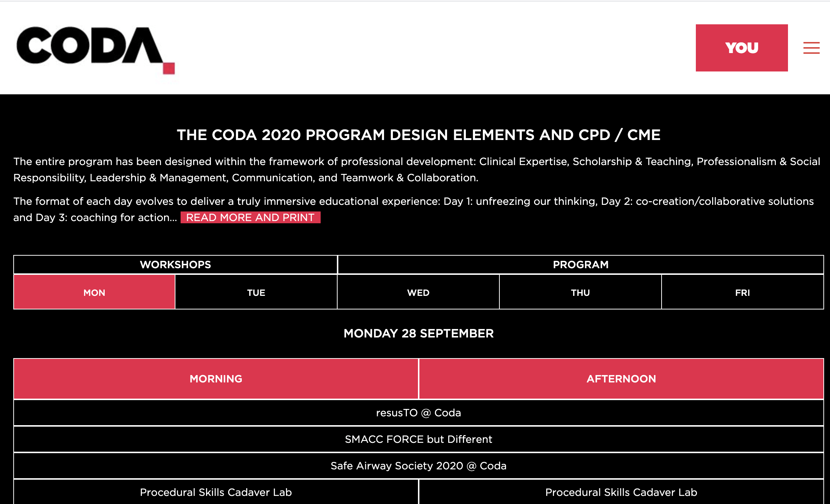
Task: Click the red YOU button
Action: (x=742, y=48)
